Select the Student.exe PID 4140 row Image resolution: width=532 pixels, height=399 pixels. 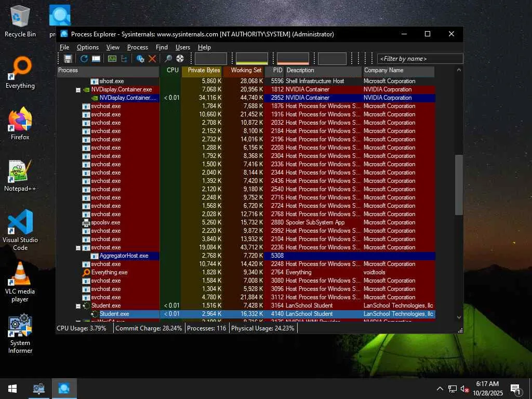point(246,314)
